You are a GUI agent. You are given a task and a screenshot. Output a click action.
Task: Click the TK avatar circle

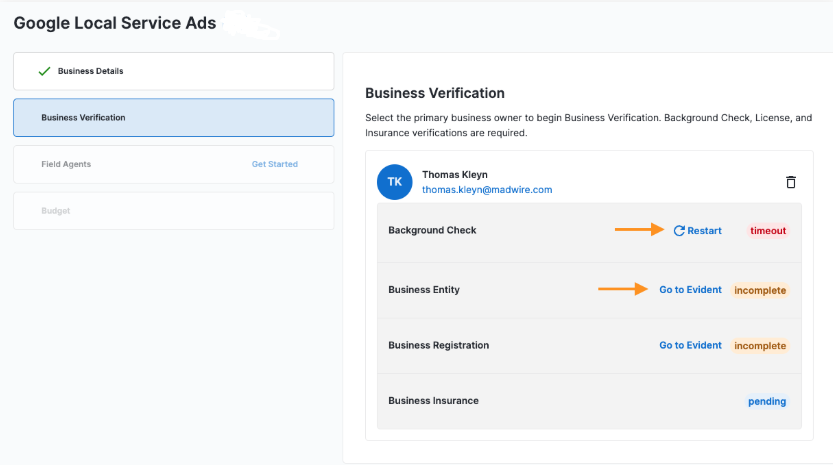pos(395,182)
